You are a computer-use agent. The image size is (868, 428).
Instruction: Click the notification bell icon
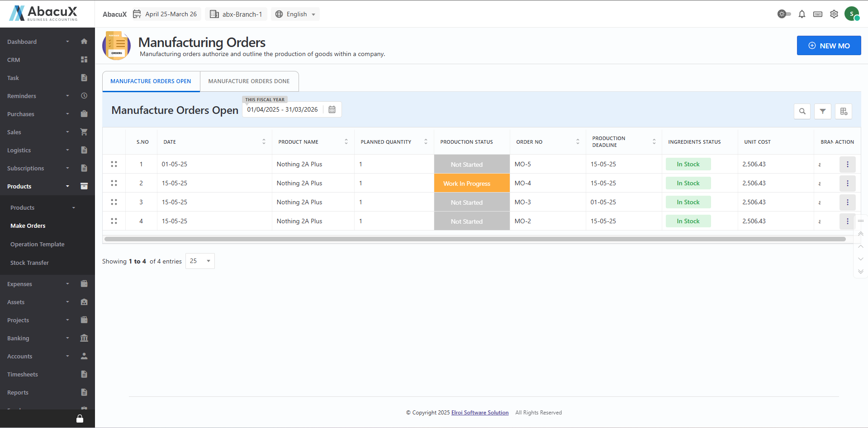coord(802,14)
